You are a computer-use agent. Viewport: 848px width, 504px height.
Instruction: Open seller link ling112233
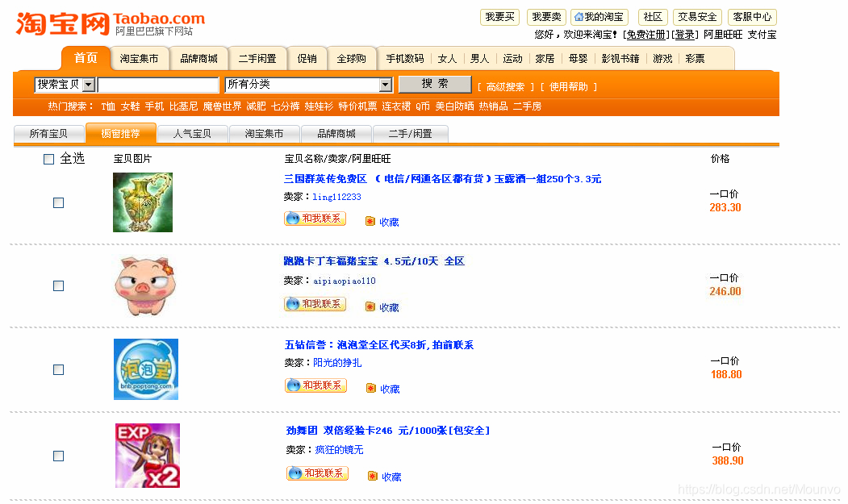336,197
